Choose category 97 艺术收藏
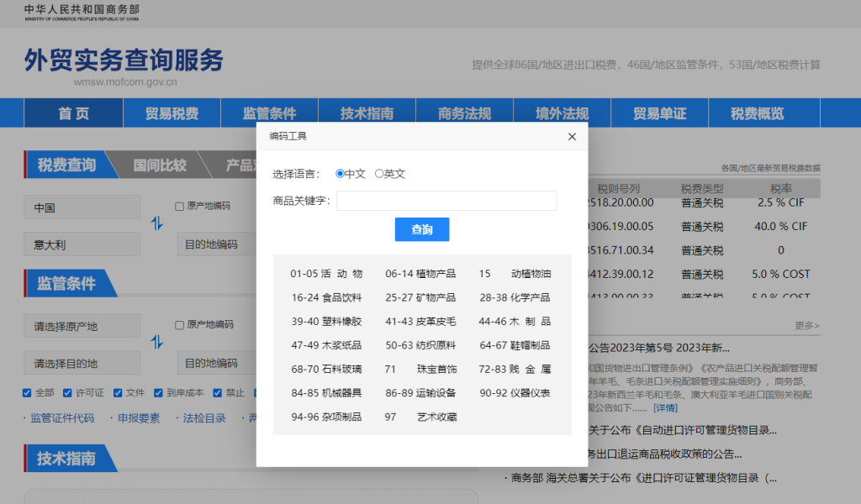Image resolution: width=861 pixels, height=504 pixels. click(420, 417)
